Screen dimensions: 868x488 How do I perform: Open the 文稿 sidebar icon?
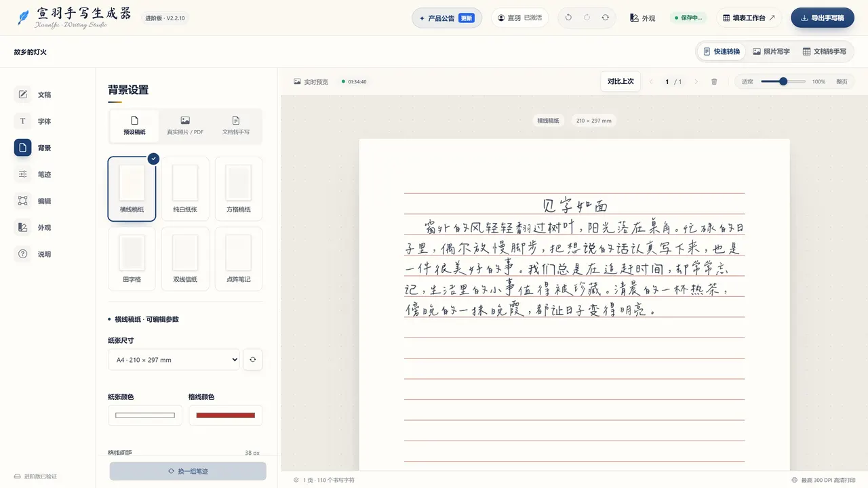pos(22,94)
